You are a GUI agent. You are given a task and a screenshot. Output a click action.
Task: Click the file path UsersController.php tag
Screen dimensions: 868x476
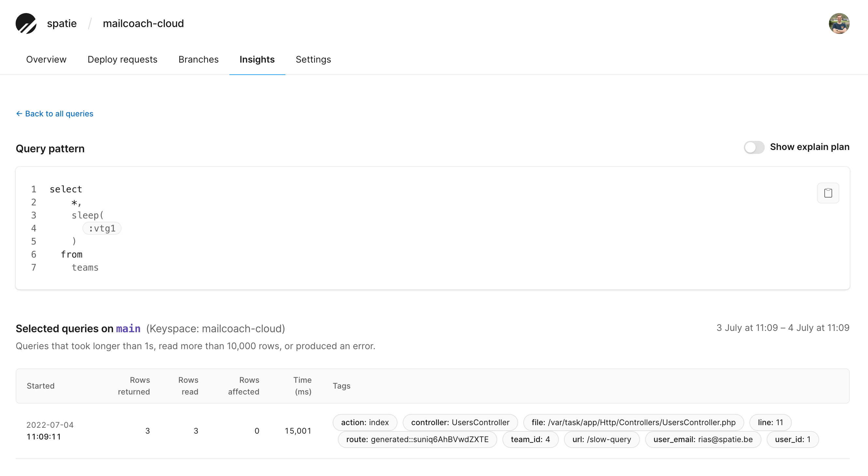[x=633, y=423]
